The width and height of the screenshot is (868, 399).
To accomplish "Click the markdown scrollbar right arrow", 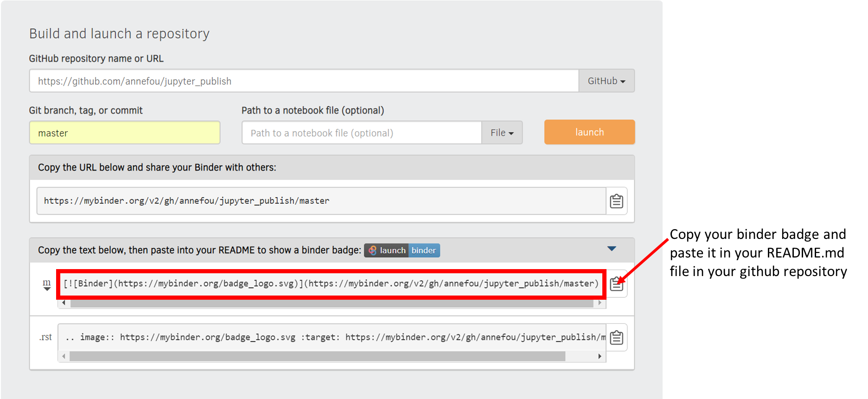I will (x=600, y=303).
